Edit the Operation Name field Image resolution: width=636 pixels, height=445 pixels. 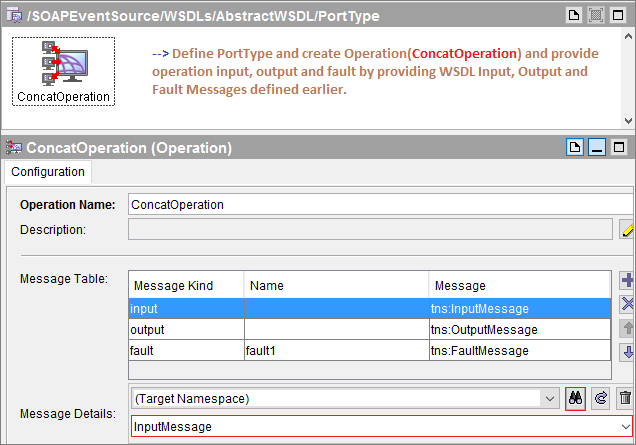click(381, 204)
